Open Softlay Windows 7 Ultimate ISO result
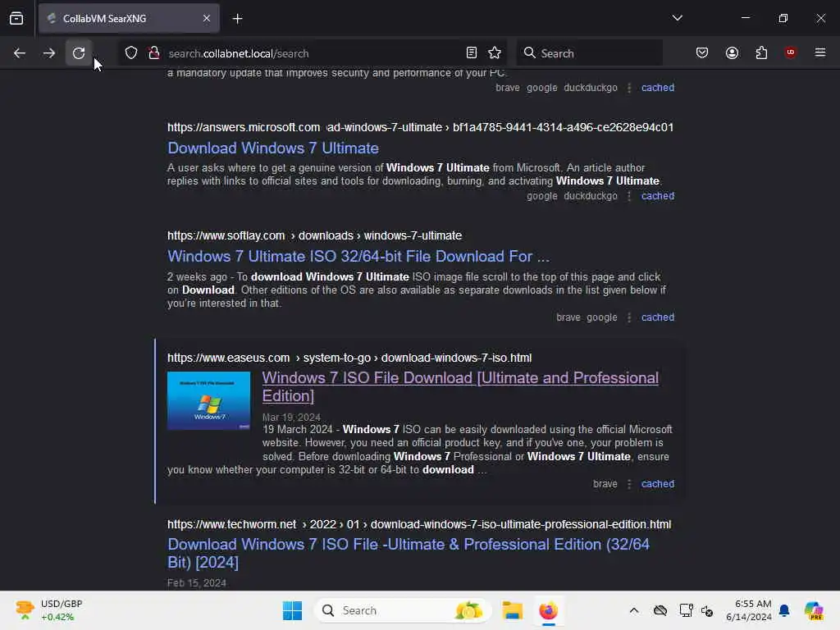Image resolution: width=840 pixels, height=630 pixels. pyautogui.click(x=358, y=256)
